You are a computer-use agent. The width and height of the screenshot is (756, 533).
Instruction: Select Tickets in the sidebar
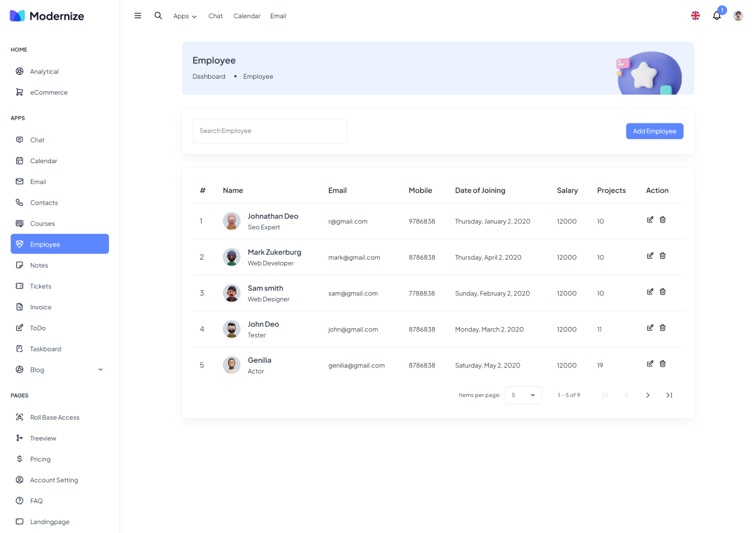tap(41, 286)
